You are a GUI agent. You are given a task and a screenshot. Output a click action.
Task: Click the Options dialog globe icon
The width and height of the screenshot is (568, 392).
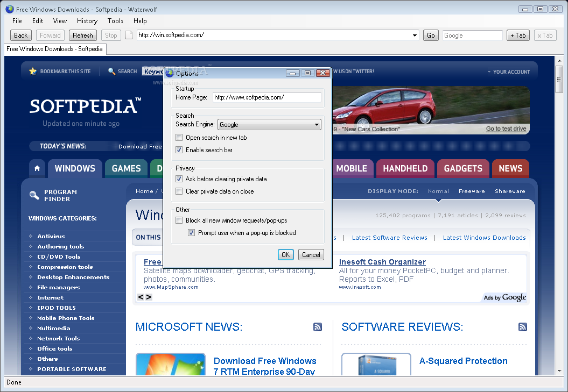tap(170, 73)
